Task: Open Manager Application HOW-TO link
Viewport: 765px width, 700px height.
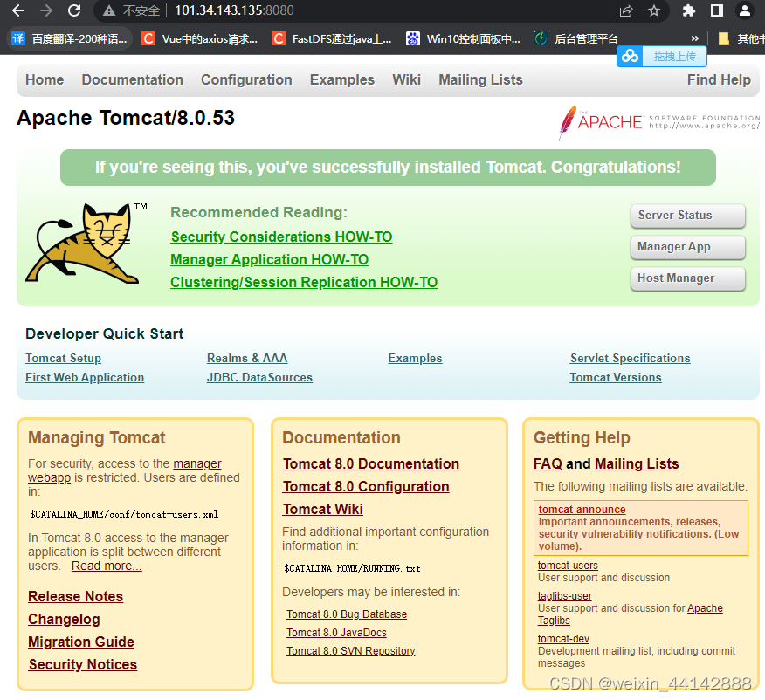Action: click(x=269, y=260)
